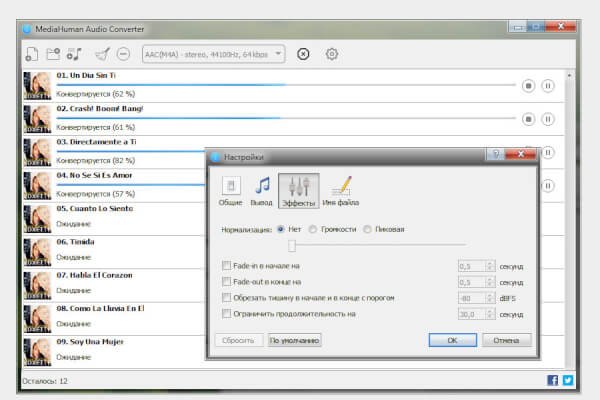Pause conversion of 04. No Se Si Es Amor
The image size is (600, 400).
[x=548, y=186]
